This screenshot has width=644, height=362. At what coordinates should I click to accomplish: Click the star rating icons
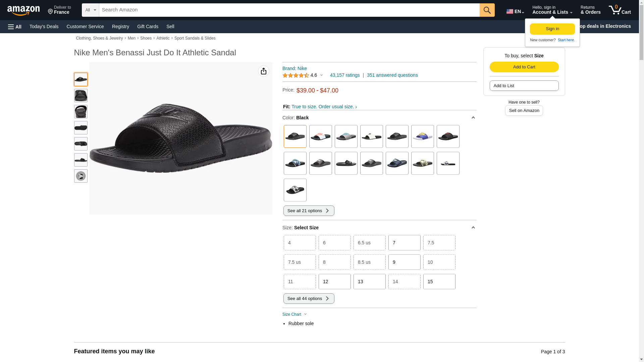tap(296, 75)
